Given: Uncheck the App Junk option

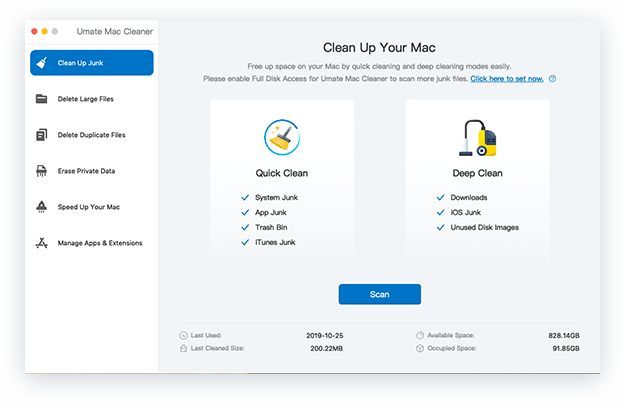Looking at the screenshot, I should [x=245, y=212].
